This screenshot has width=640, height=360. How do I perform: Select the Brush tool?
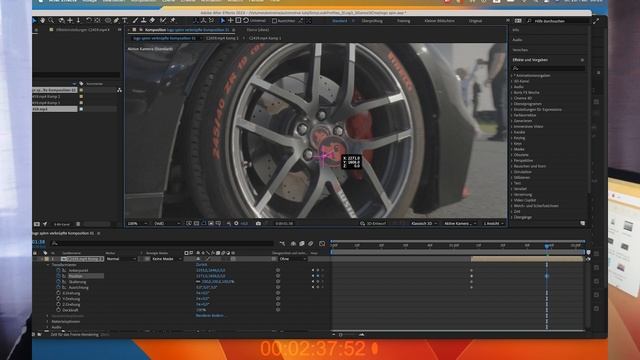click(135, 20)
